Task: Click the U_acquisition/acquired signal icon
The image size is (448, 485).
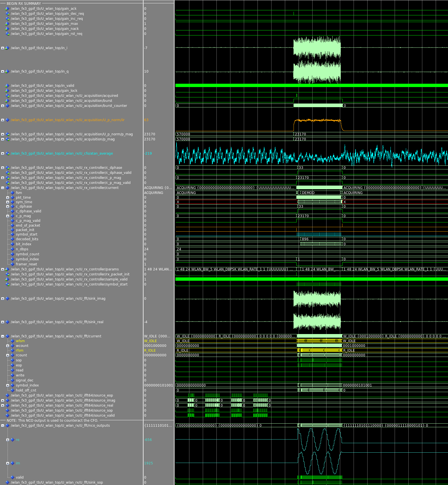Action: point(7,96)
